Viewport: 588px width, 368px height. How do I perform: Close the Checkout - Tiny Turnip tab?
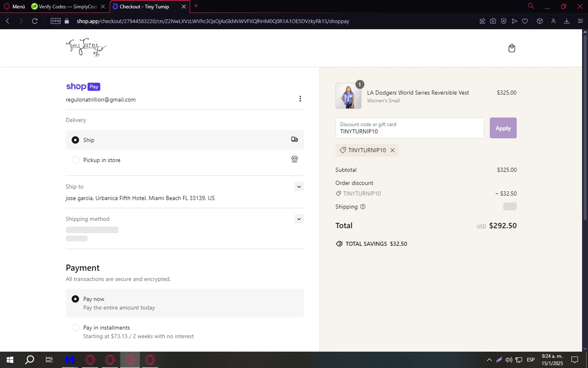(x=183, y=7)
